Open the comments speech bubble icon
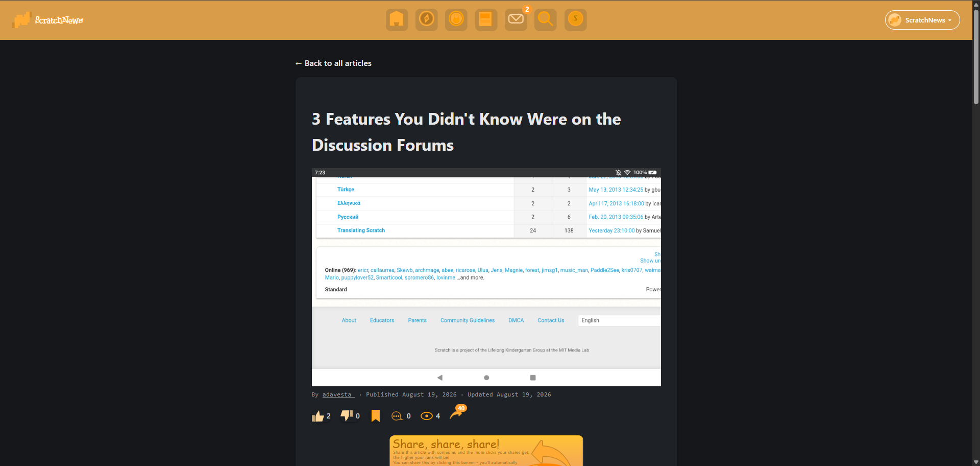This screenshot has width=980, height=466. (x=397, y=416)
